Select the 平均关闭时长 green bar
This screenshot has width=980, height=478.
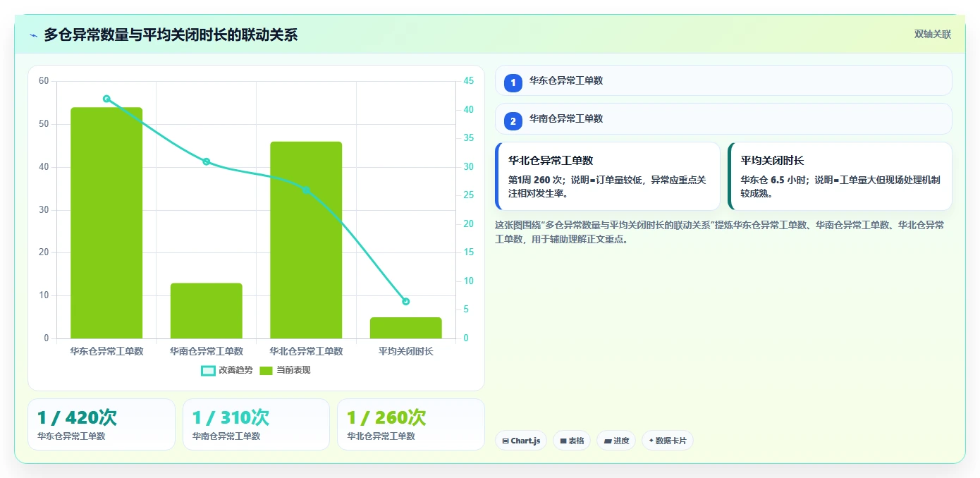(x=406, y=328)
